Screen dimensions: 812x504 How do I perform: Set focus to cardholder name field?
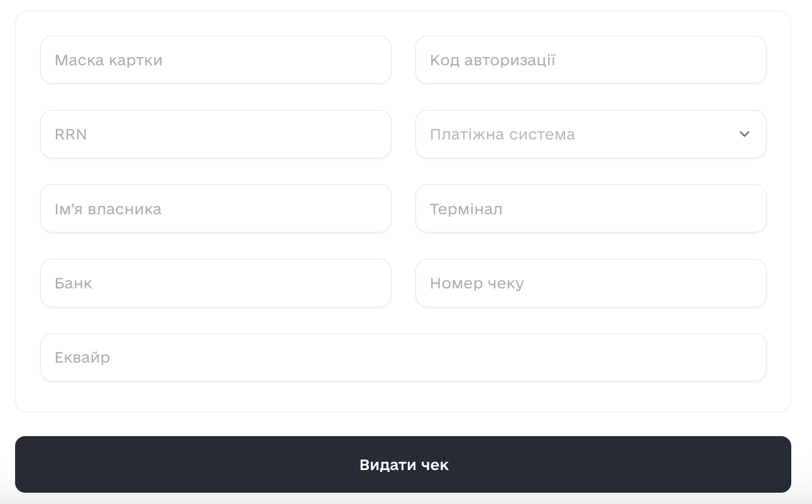[216, 209]
